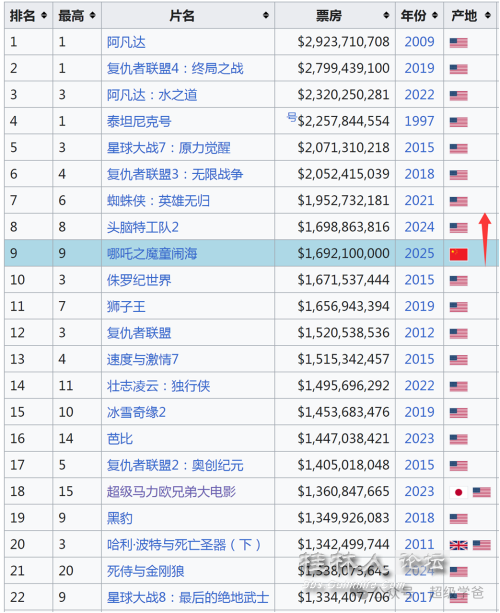Open the 哪吒之魔童闹海 film link

tap(152, 254)
